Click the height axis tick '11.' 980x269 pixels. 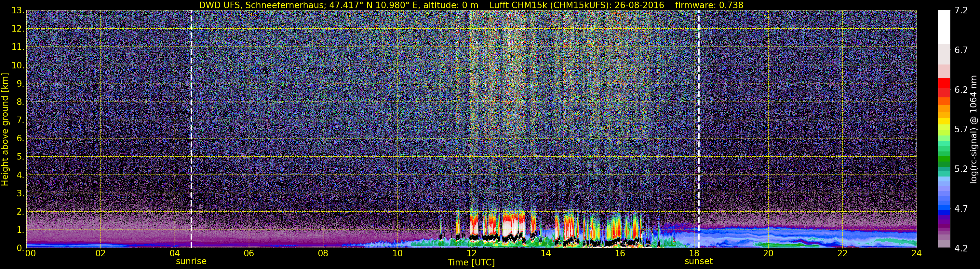(18, 47)
